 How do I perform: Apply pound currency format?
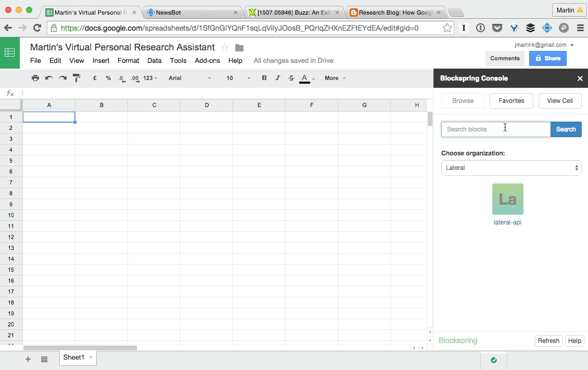[95, 78]
